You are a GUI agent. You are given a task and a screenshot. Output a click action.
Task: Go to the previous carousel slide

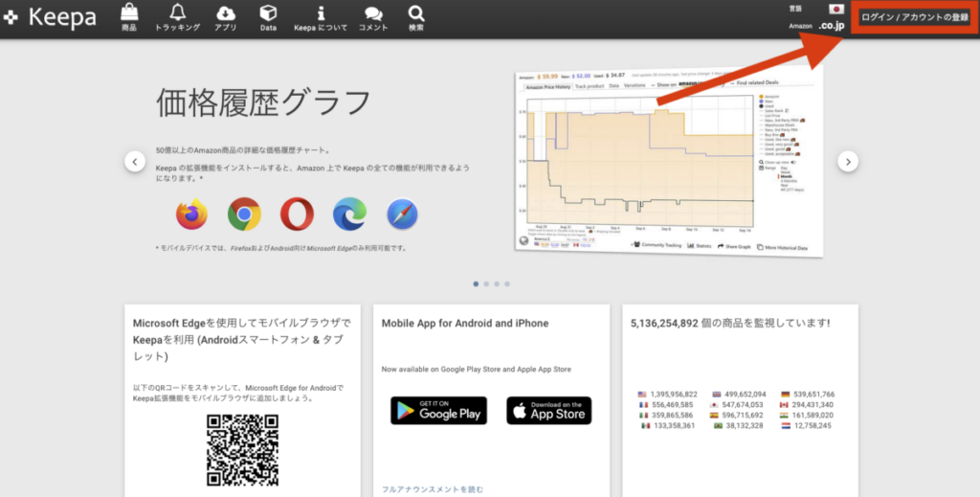pos(135,161)
